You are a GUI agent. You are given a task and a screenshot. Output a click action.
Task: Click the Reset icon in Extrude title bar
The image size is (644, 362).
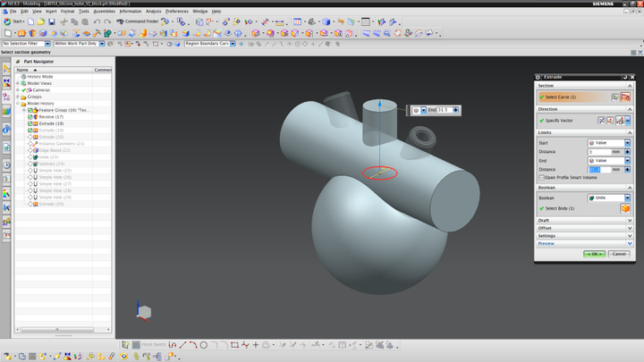(625, 77)
